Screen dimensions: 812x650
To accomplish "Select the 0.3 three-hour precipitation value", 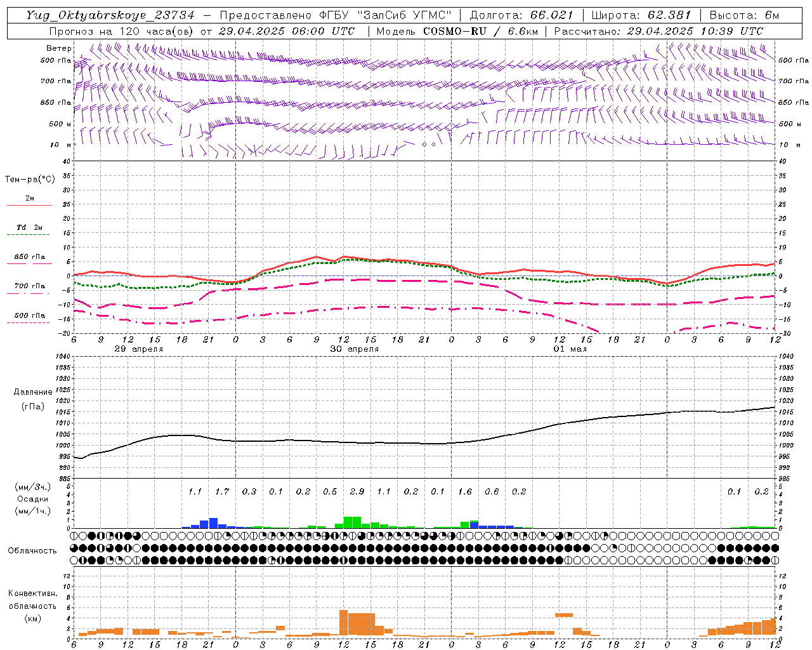I will (x=249, y=492).
